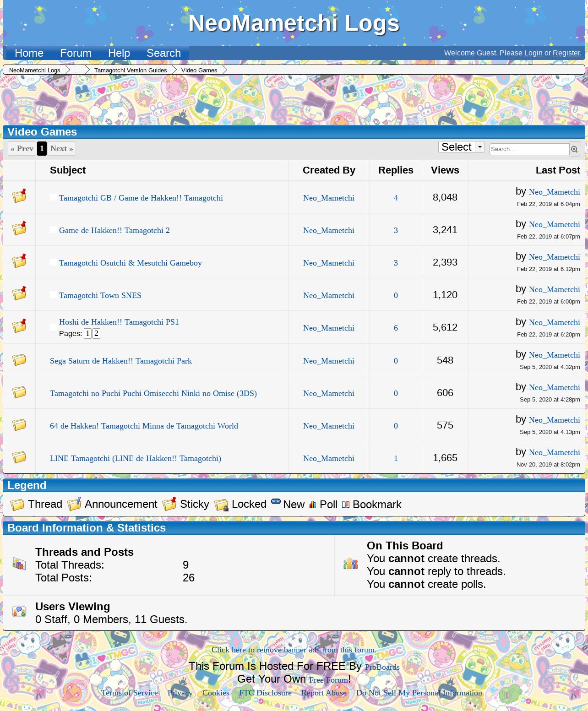The width and height of the screenshot is (588, 711).
Task: Open Cookies footer link
Action: pyautogui.click(x=216, y=693)
